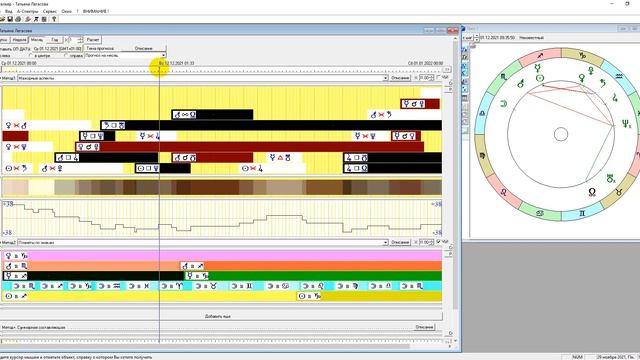Click the table grid toolbar icon
The image size is (640, 360).
(x=44, y=19)
